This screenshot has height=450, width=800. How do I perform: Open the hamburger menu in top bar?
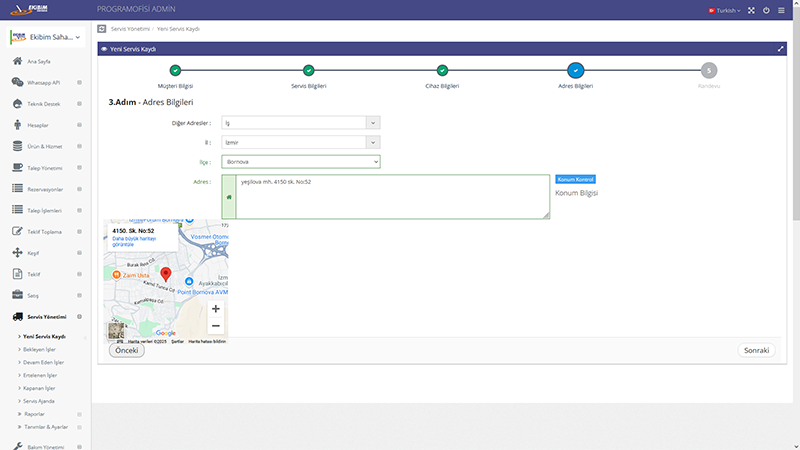781,10
